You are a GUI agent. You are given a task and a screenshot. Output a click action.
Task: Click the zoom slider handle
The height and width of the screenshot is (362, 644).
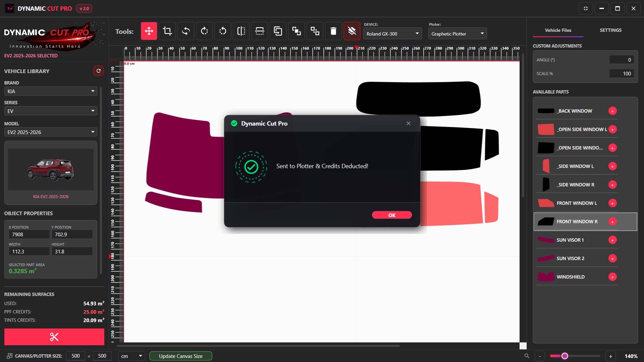tap(565, 356)
